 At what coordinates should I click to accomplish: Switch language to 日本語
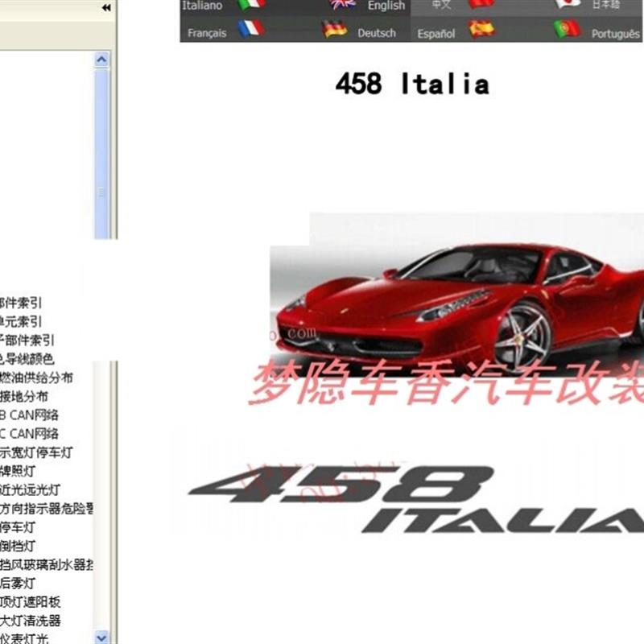[x=606, y=5]
